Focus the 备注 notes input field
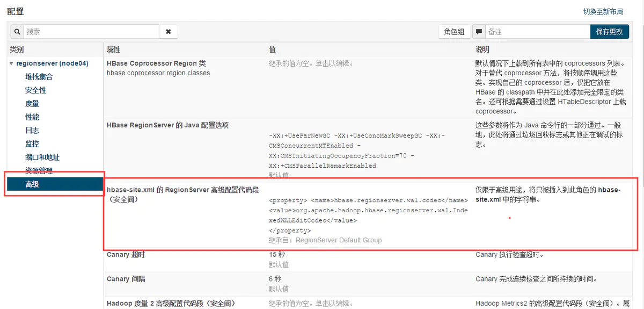Image resolution: width=644 pixels, height=309 pixels. (x=538, y=32)
